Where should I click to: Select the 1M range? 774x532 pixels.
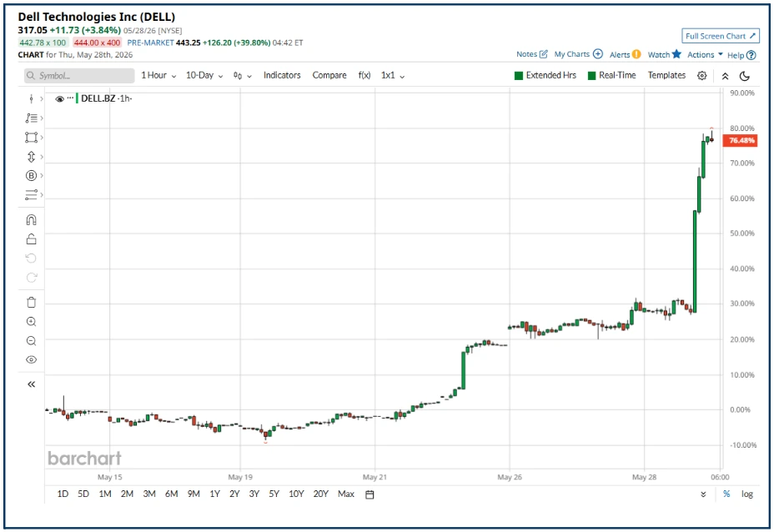(104, 494)
